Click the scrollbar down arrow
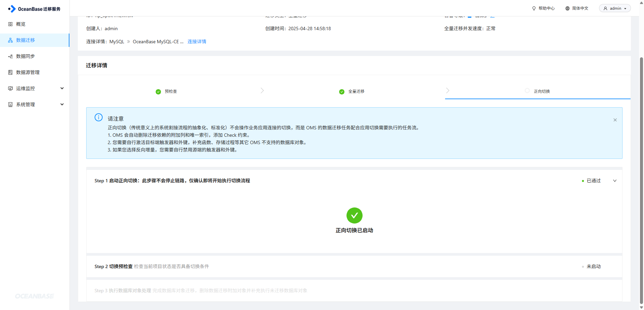This screenshot has height=310, width=644. coord(641,307)
